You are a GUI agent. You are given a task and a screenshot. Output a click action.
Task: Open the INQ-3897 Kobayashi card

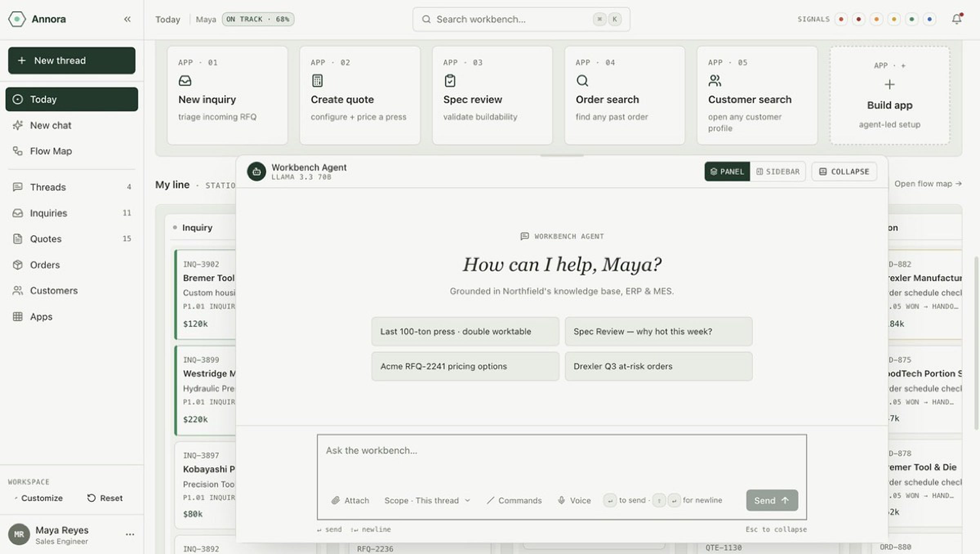tap(205, 485)
